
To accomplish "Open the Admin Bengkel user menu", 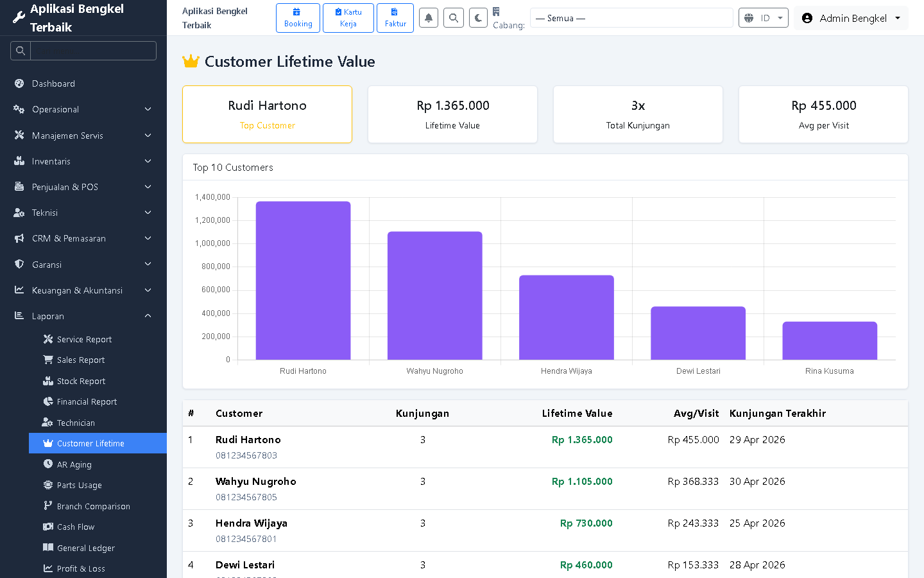I will pos(851,18).
